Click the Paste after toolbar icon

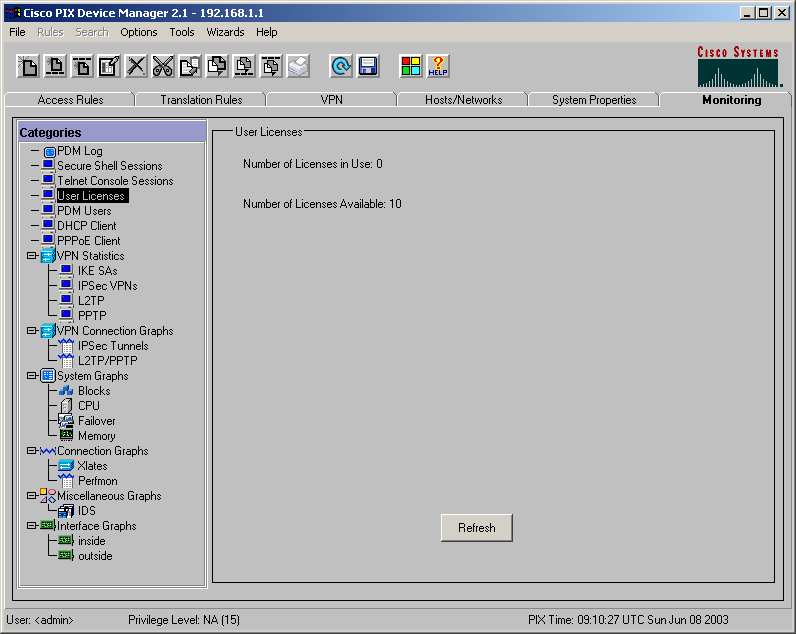click(271, 66)
